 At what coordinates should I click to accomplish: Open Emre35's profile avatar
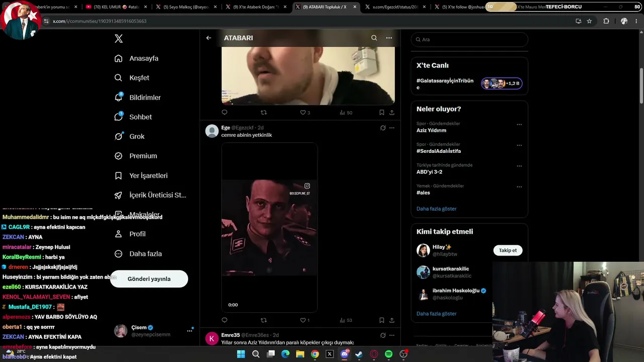coord(212,338)
